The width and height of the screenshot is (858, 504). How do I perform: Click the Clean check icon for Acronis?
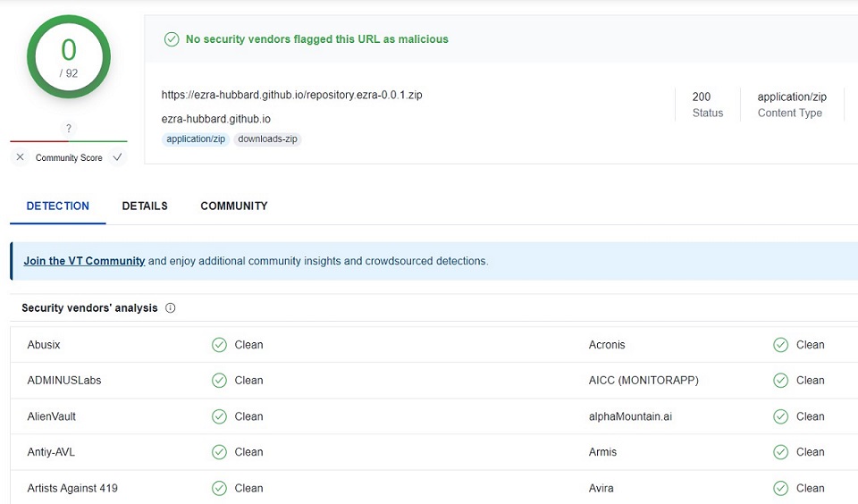pos(781,345)
